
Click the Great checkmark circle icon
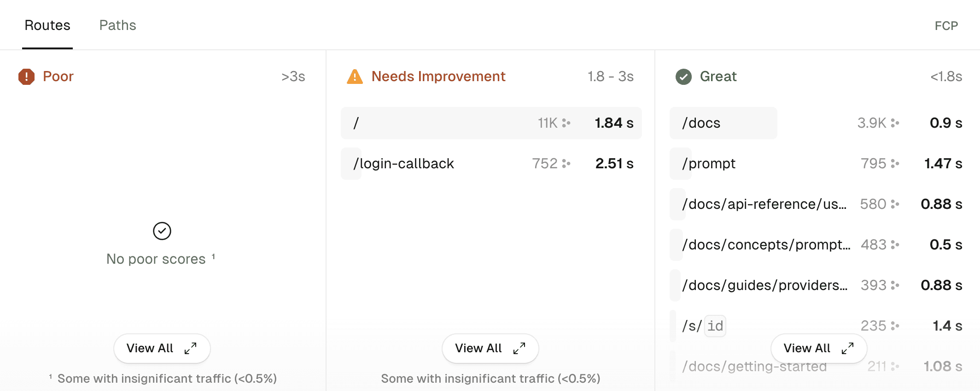coord(683,77)
